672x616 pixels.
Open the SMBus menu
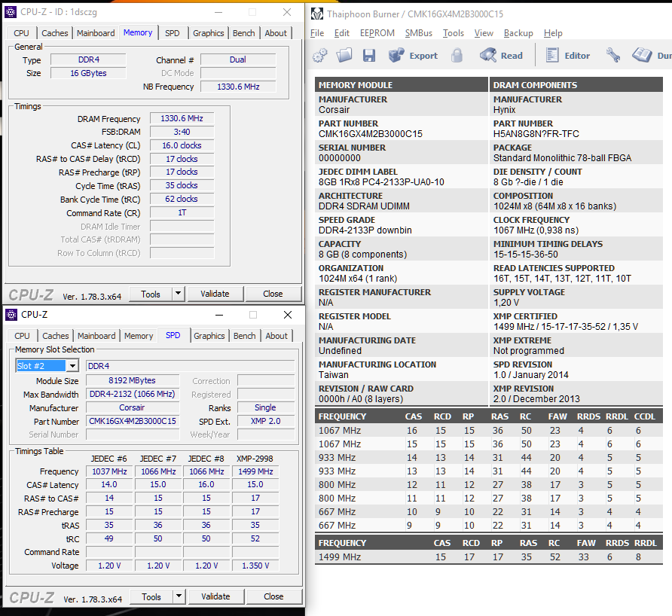[x=419, y=33]
